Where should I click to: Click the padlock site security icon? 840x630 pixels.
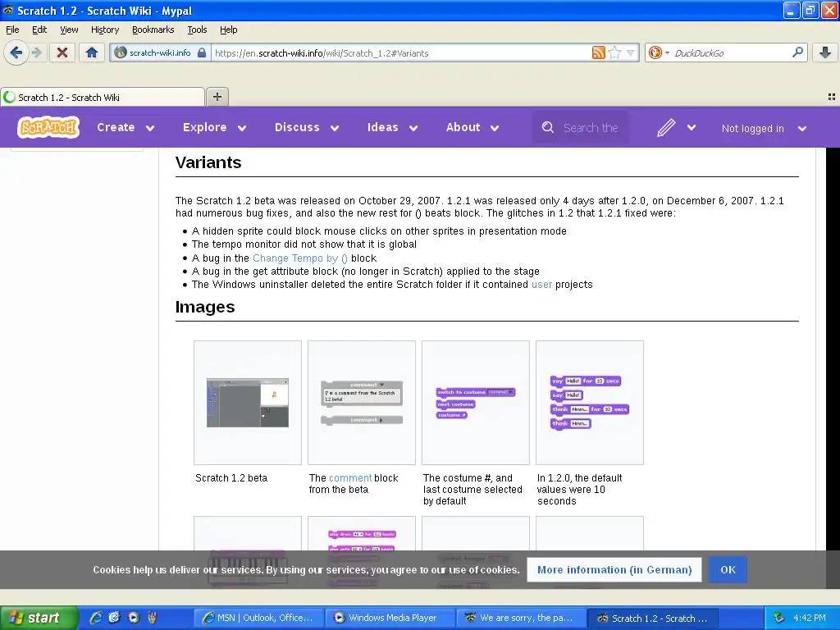pos(202,52)
